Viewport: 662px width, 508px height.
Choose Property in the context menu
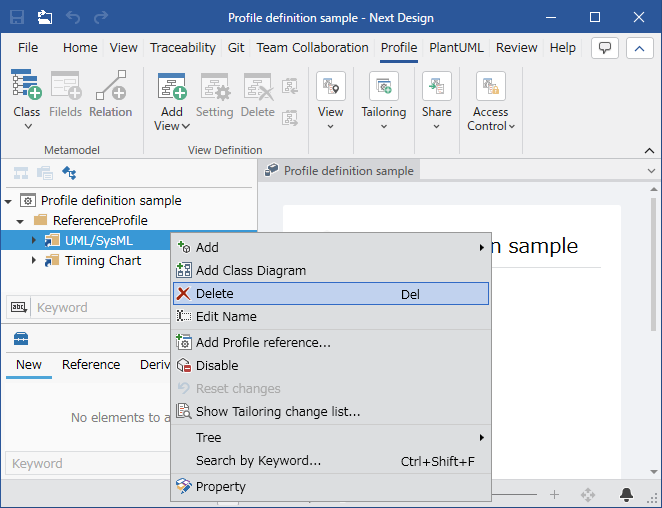[331, 486]
